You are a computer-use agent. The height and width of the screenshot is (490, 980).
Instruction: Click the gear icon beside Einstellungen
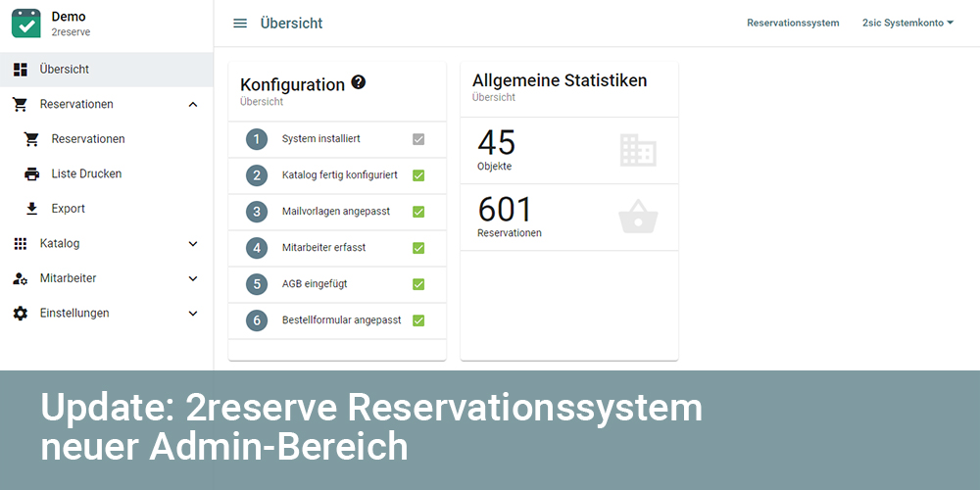click(x=20, y=314)
